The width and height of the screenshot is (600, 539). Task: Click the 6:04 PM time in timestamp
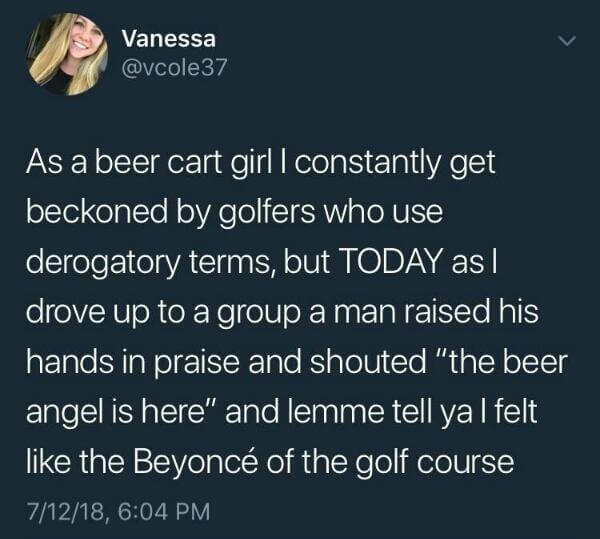point(164,511)
